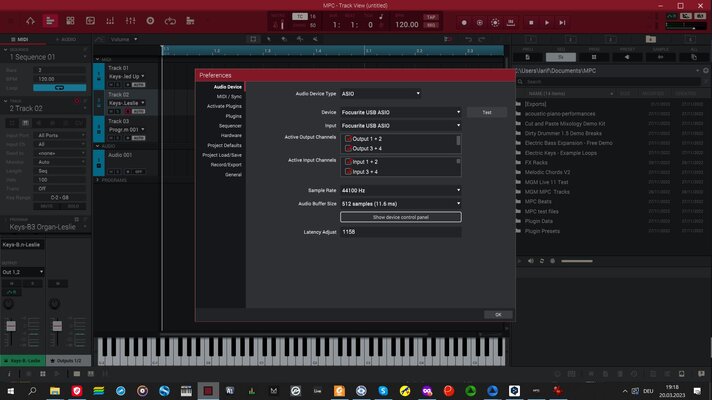712x400 pixels.
Task: Open the Sampler disc icon
Action: [x=150, y=21]
